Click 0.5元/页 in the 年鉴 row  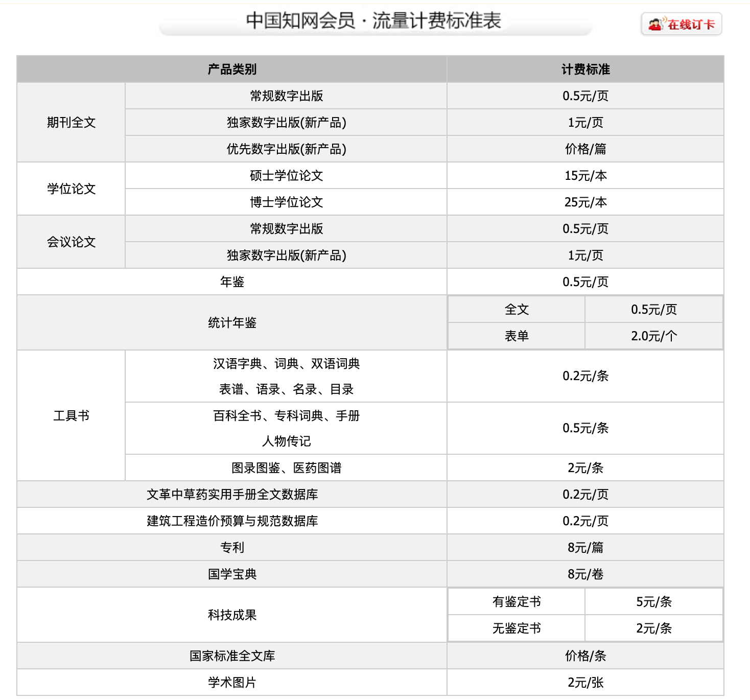pyautogui.click(x=585, y=282)
